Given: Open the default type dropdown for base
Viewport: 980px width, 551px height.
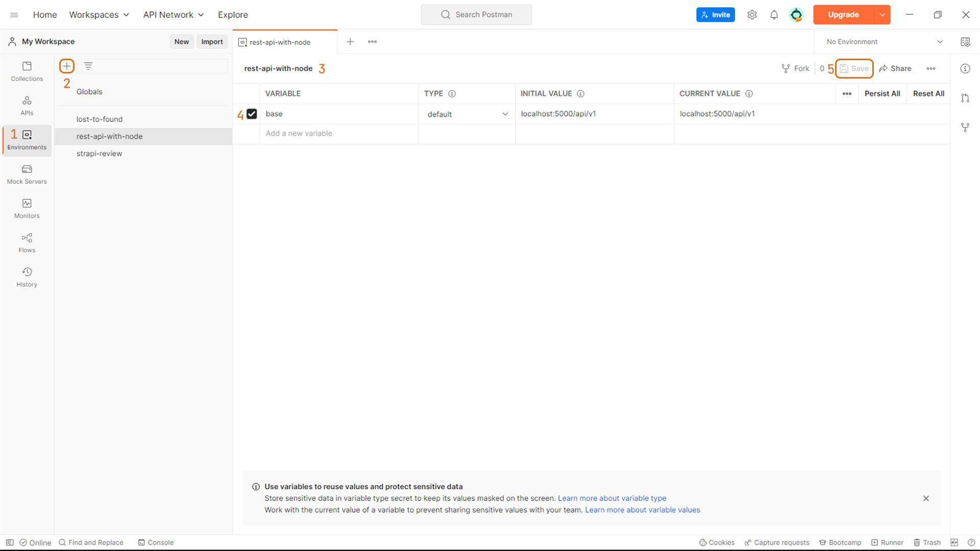Looking at the screenshot, I should [x=467, y=114].
